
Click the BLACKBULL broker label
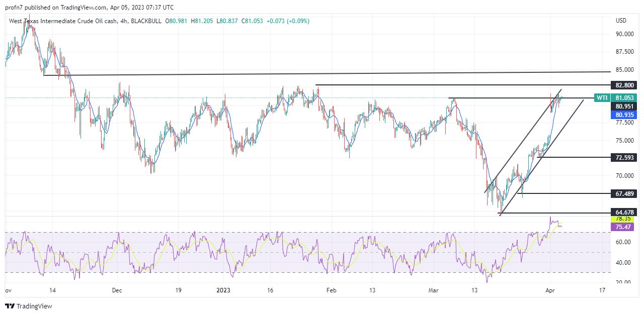(x=147, y=21)
